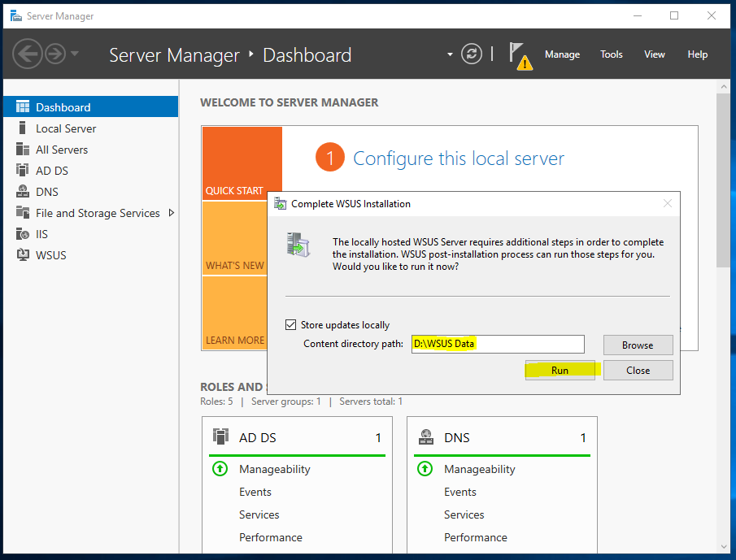Click the File and Storage Services icon

coord(23,212)
